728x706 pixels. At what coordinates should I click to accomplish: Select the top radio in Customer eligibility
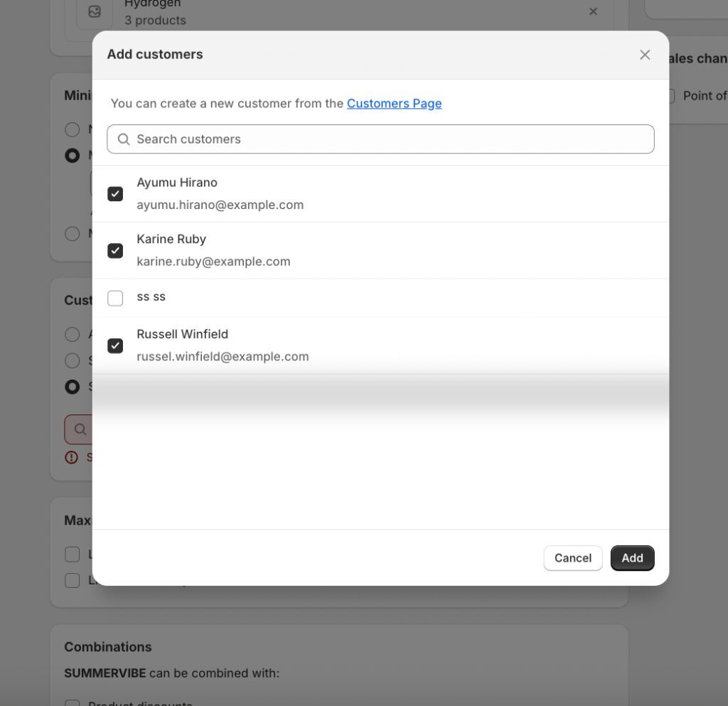pos(72,334)
